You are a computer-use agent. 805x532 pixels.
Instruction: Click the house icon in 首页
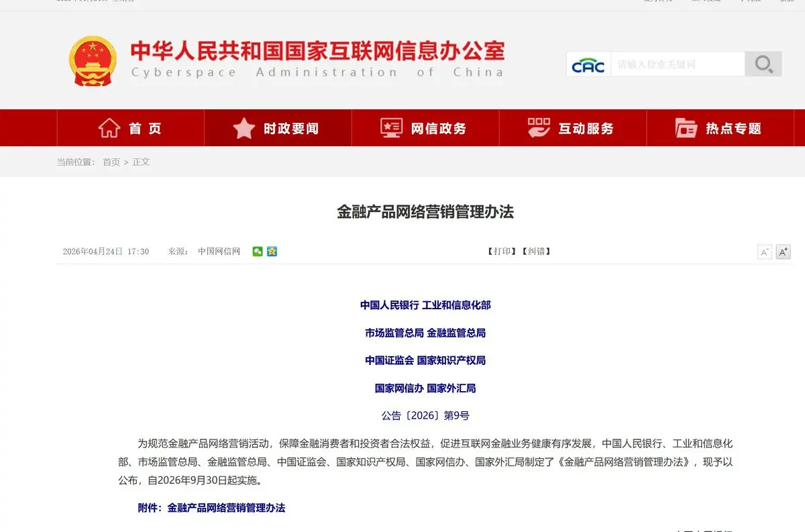[x=109, y=128]
